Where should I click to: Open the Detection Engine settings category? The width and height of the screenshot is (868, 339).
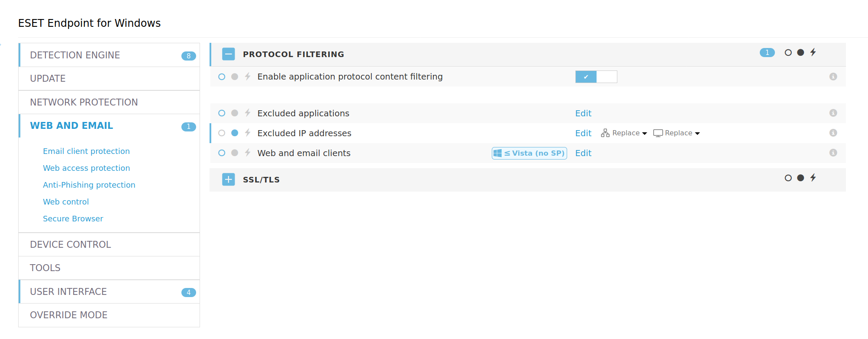75,55
